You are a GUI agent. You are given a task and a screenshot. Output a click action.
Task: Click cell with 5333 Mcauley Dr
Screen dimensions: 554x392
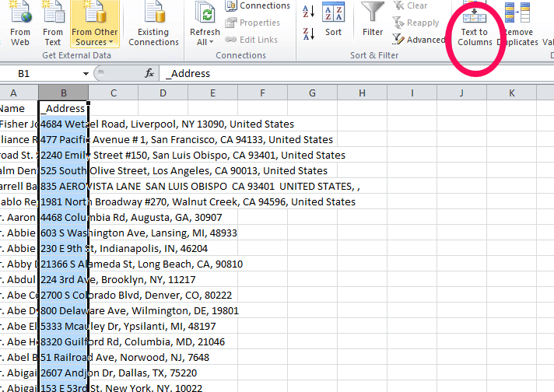[x=64, y=326]
